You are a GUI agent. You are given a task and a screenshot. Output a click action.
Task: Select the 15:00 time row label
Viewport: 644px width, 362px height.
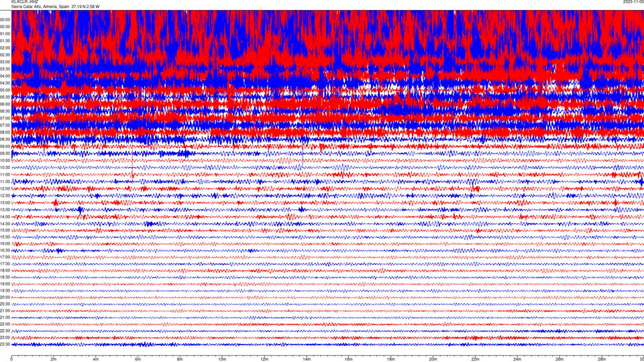(x=5, y=230)
